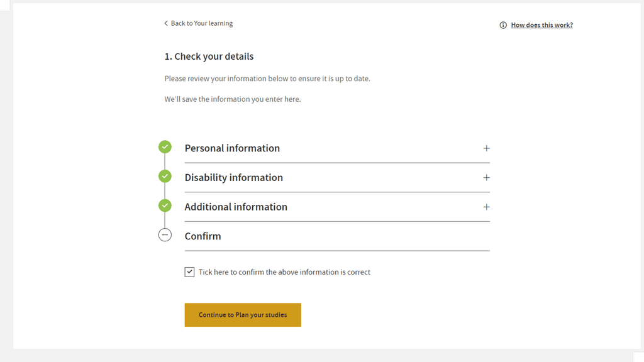
Task: Expand Additional information with its plus icon
Action: pos(486,207)
